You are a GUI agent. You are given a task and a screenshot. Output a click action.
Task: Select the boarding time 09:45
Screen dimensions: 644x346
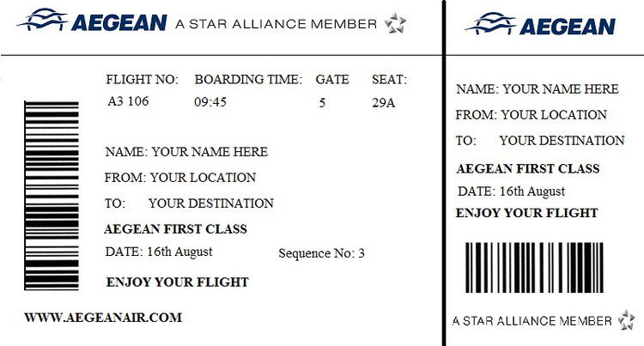tap(210, 102)
